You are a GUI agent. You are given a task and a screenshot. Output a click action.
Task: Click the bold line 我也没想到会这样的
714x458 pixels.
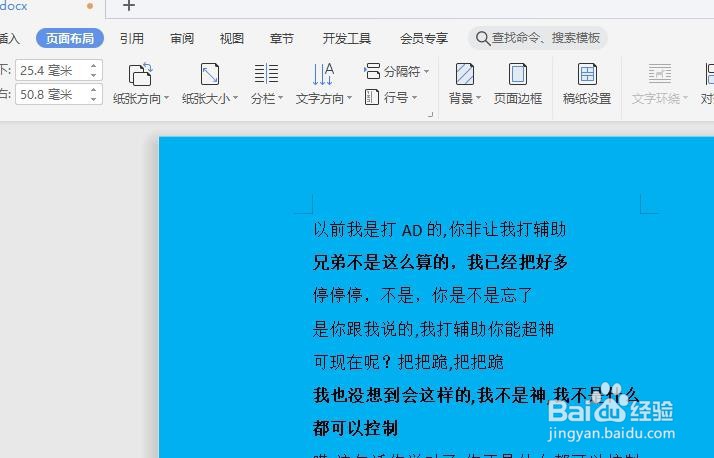pyautogui.click(x=476, y=395)
